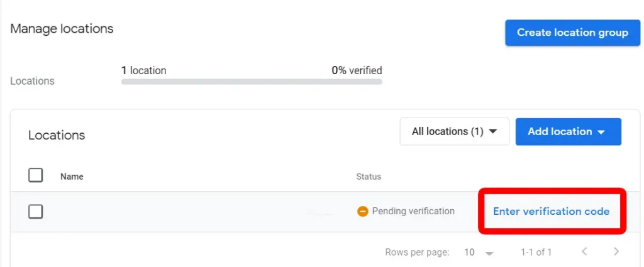Go to next page with right chevron

(616, 252)
